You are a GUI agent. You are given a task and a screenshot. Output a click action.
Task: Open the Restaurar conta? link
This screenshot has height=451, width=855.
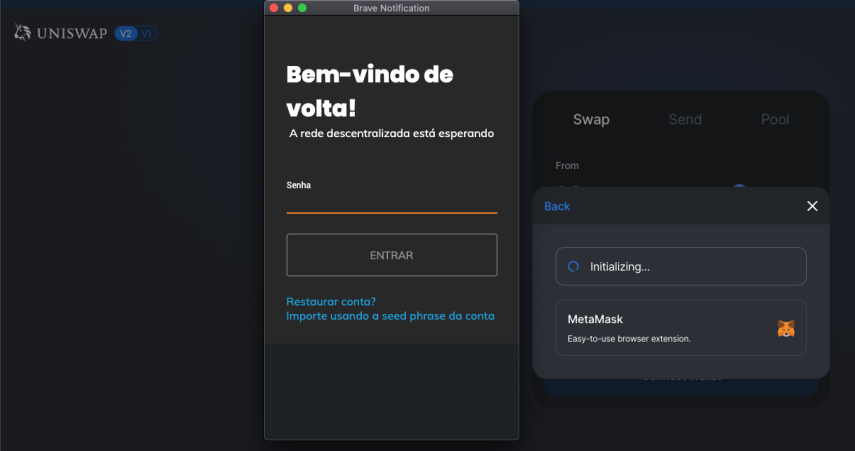pyautogui.click(x=331, y=301)
